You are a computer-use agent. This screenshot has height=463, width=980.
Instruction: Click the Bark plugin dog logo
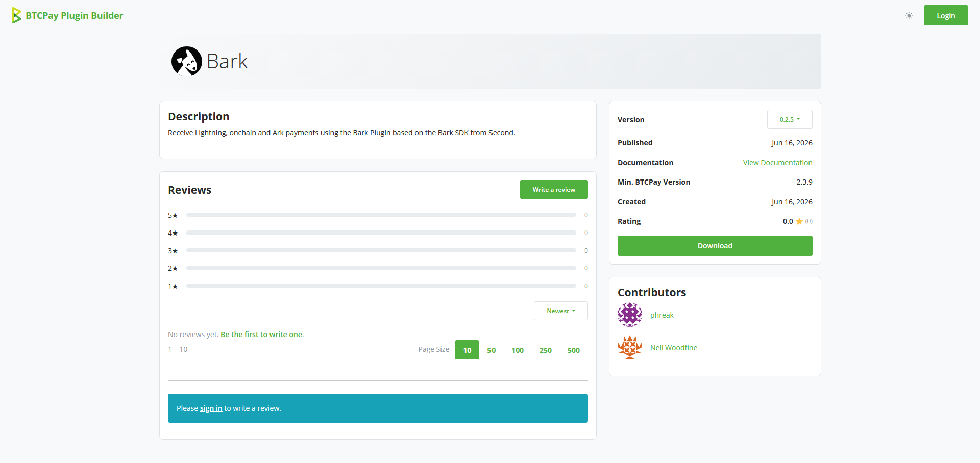pos(186,61)
